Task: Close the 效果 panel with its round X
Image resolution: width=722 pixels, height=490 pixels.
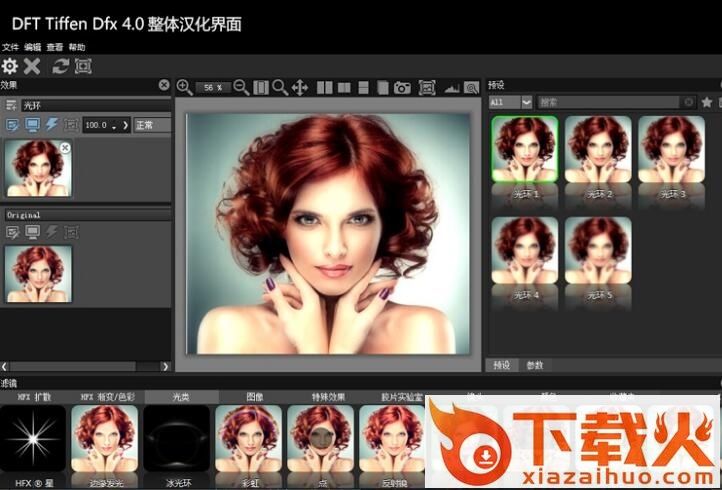Action: 164,85
